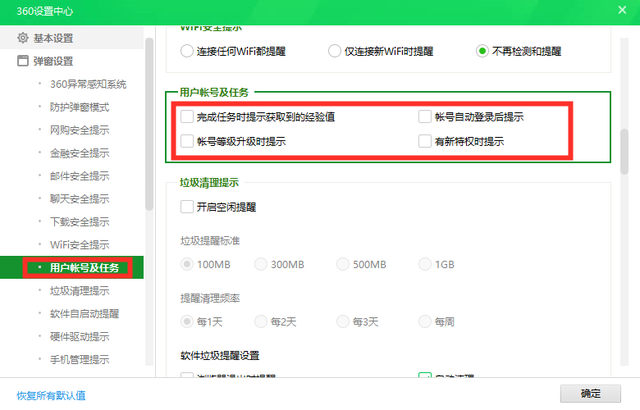Click the sidebar vertical scrollbar thumb
This screenshot has width=640, height=410.
pos(149,124)
